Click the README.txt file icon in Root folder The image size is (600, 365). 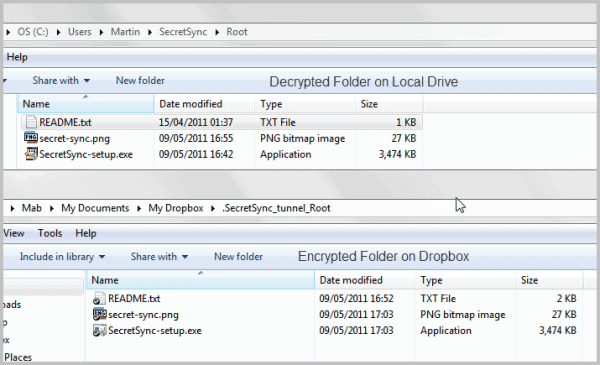[31, 122]
